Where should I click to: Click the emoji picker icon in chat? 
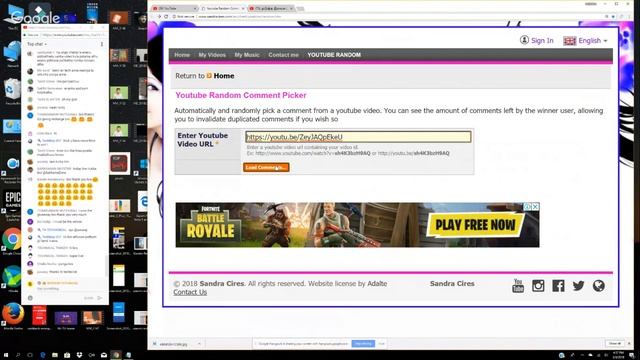[x=30, y=298]
